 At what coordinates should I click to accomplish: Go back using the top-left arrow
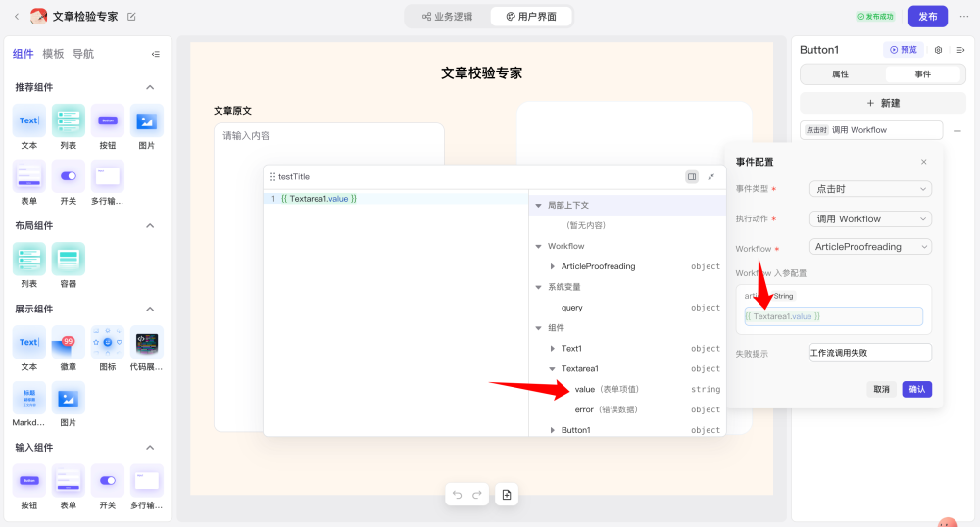tap(17, 17)
